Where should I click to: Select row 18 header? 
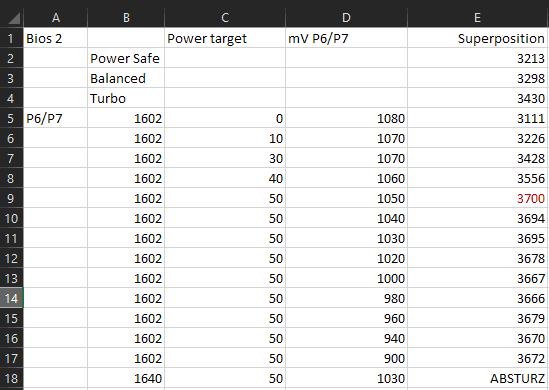(12, 378)
